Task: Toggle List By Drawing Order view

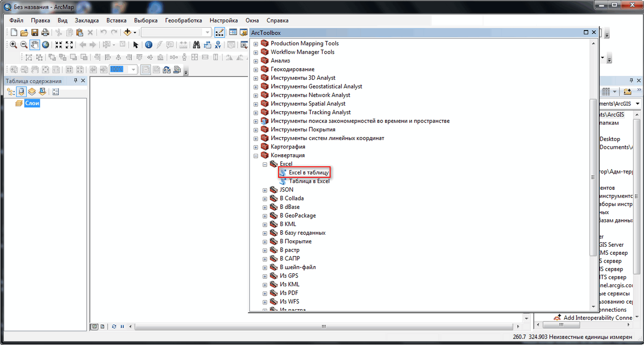Action: click(x=11, y=92)
